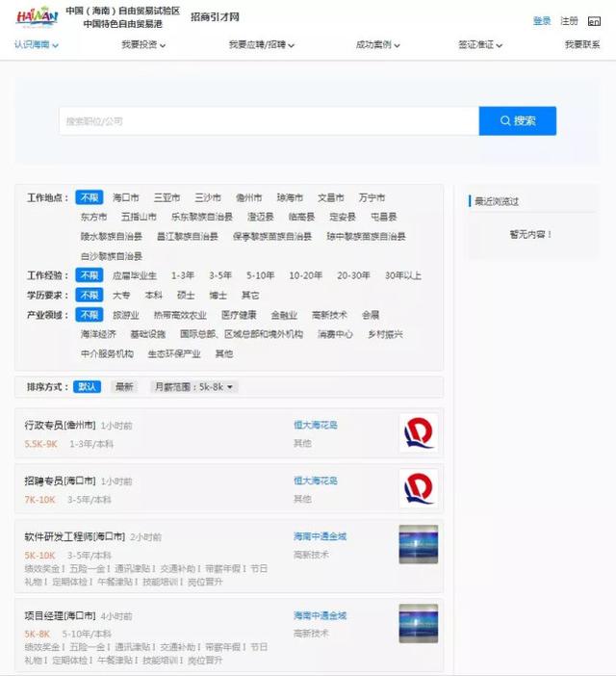This screenshot has height=676, width=616.
Task: Expand the 月薪范围 5k-8k dropdown
Action: click(x=193, y=387)
